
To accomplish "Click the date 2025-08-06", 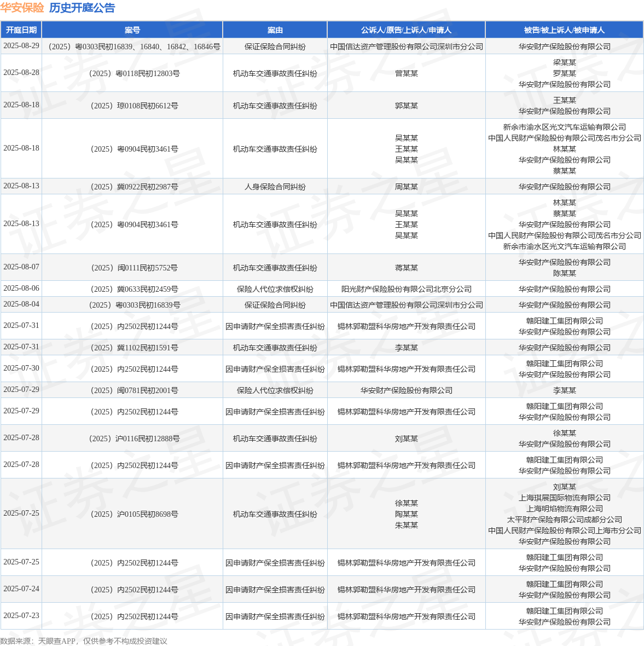I will click(21, 289).
